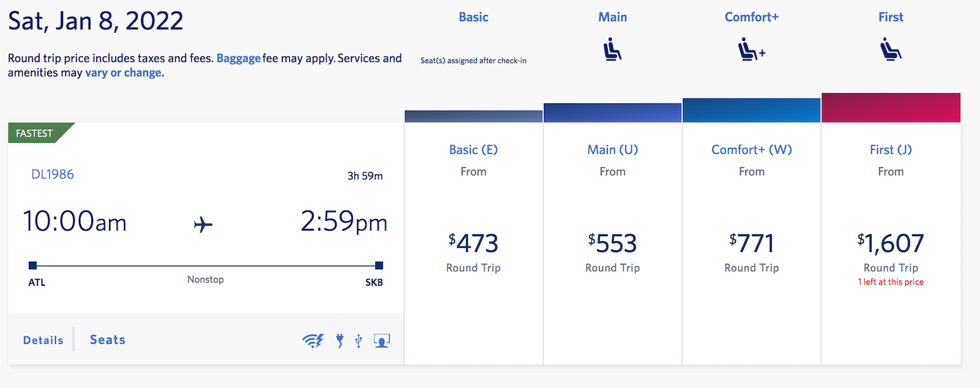
Task: Click the Wi-Fi amenity icon
Action: [x=312, y=340]
